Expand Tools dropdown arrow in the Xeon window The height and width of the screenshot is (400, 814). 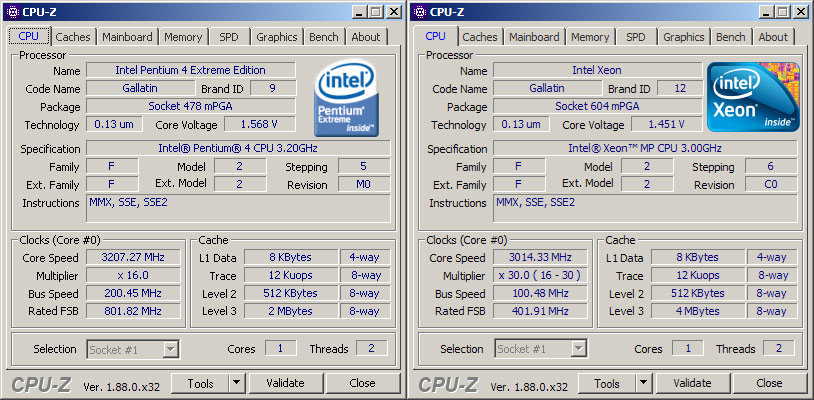click(x=643, y=383)
